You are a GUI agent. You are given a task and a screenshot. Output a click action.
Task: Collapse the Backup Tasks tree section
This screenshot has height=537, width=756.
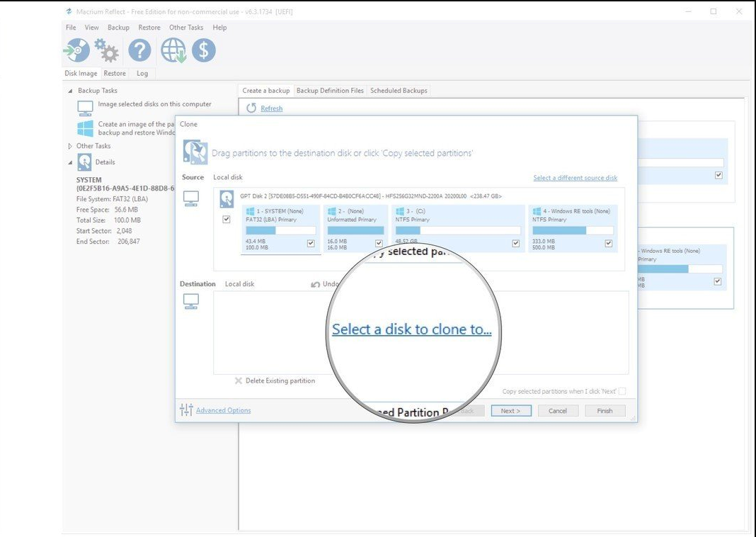(70, 91)
